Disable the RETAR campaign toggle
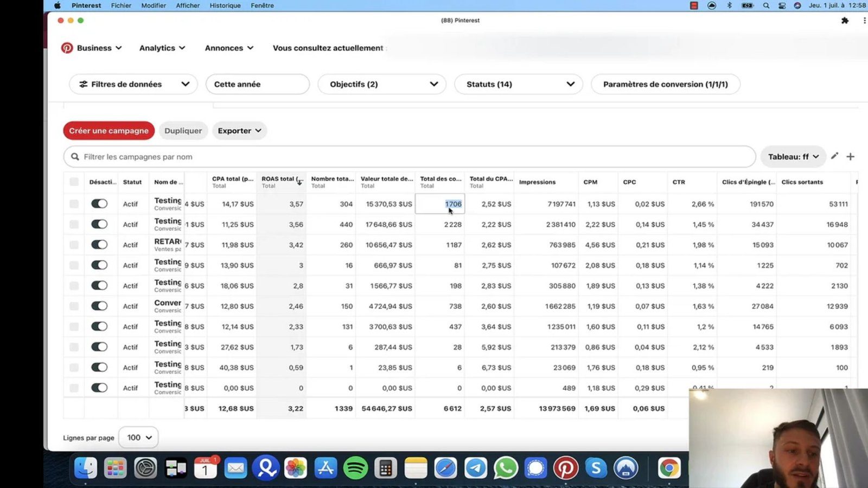Image resolution: width=868 pixels, height=488 pixels. (99, 245)
